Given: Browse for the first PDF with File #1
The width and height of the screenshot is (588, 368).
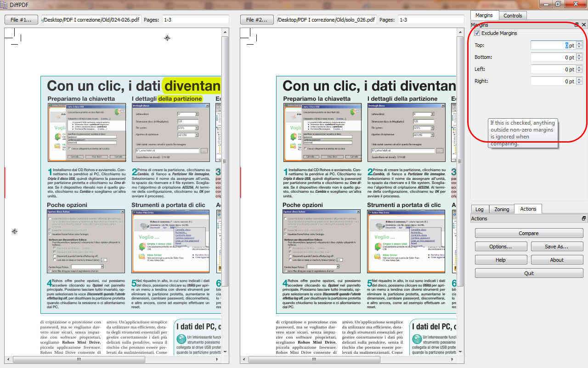Looking at the screenshot, I should point(21,20).
